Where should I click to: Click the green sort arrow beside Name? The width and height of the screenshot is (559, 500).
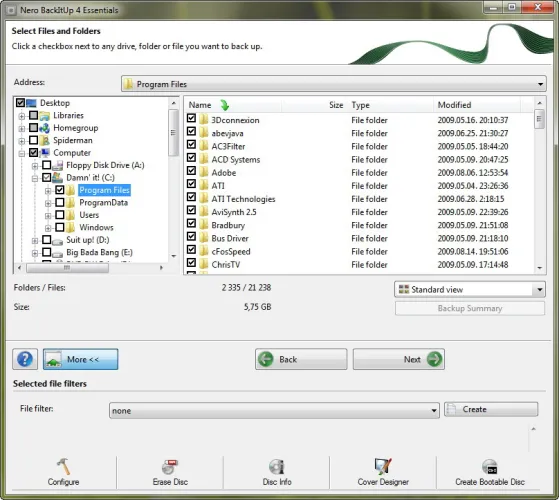tap(225, 105)
